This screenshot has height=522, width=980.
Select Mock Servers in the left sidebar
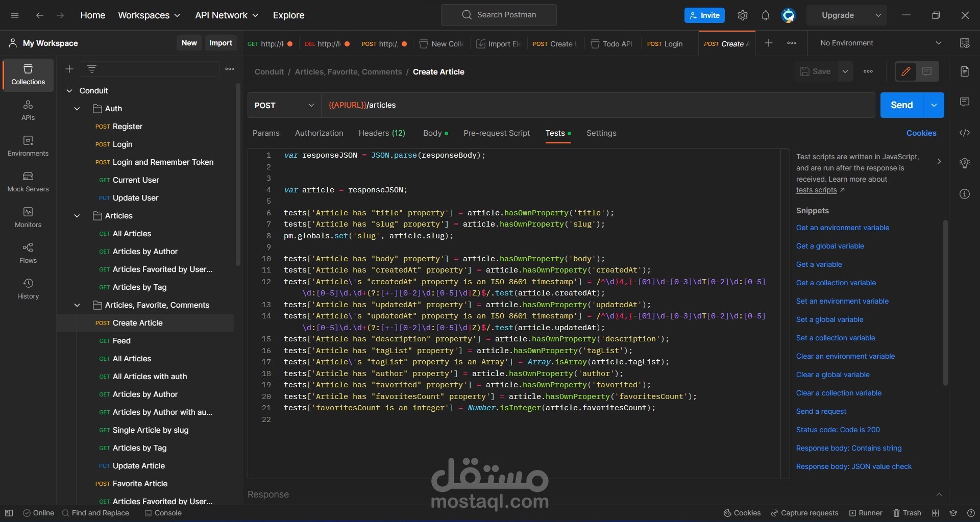pos(28,181)
